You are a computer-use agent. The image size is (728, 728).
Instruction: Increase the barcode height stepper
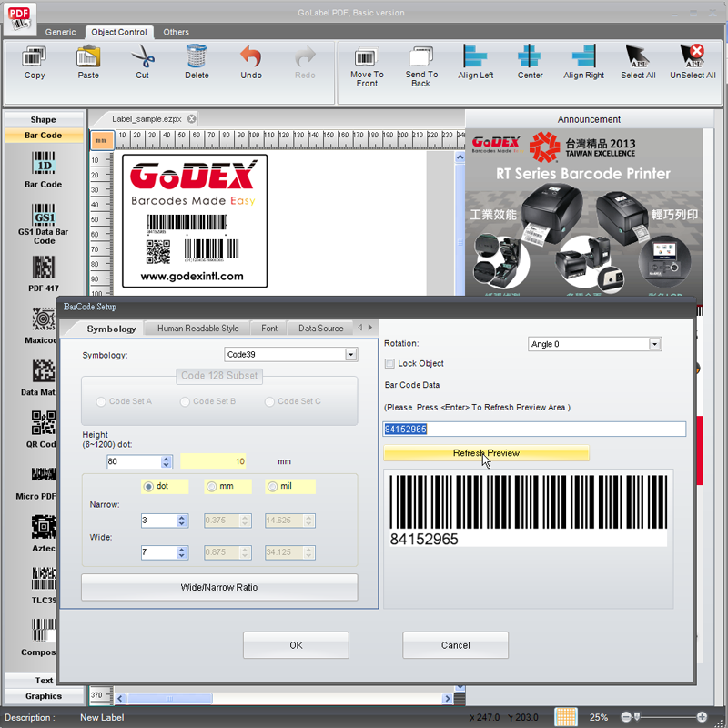tap(166, 459)
